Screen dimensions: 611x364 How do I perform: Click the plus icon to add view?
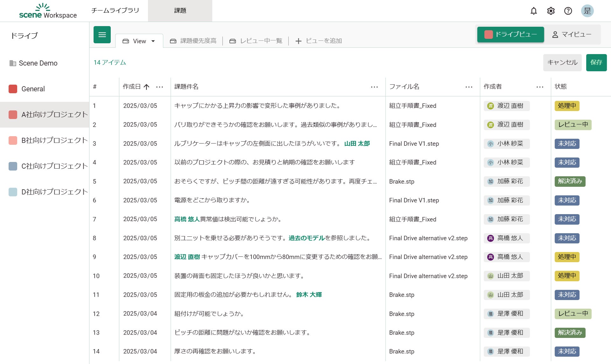[x=298, y=41]
